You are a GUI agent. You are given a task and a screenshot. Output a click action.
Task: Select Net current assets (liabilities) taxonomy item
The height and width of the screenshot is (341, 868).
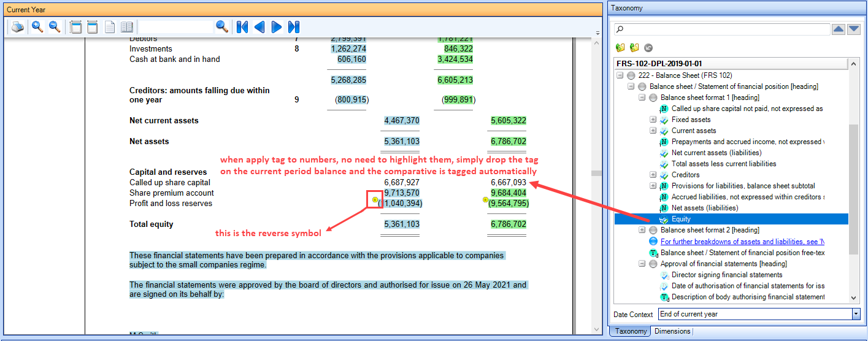coord(716,153)
